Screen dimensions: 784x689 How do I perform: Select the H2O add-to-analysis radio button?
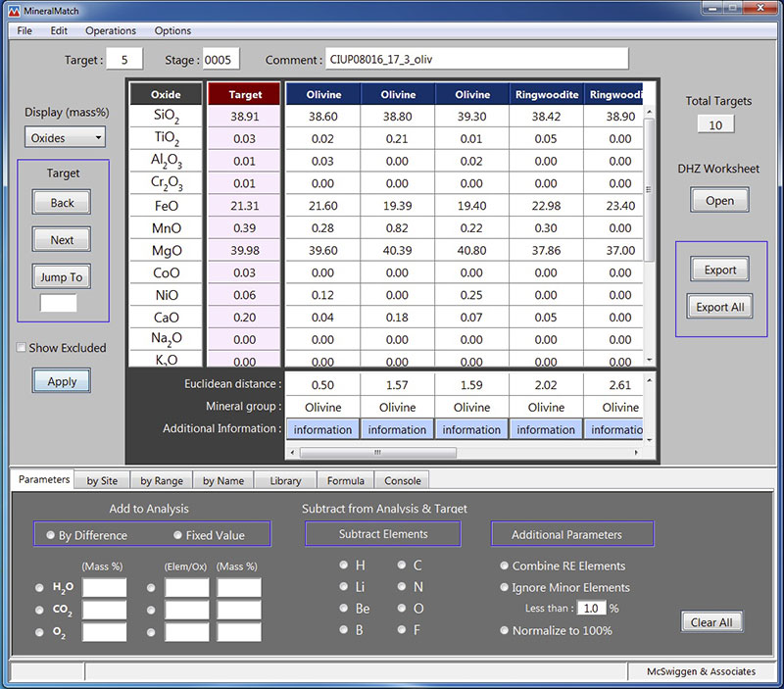tap(37, 586)
